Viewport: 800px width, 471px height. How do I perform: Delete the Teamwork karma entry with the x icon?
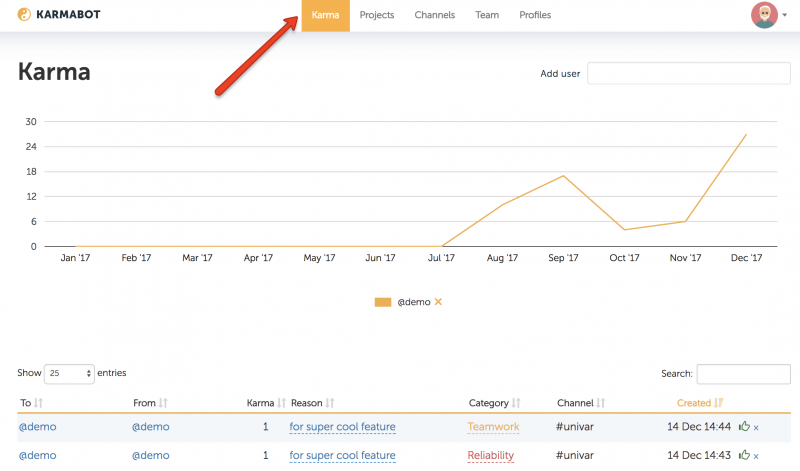(756, 428)
